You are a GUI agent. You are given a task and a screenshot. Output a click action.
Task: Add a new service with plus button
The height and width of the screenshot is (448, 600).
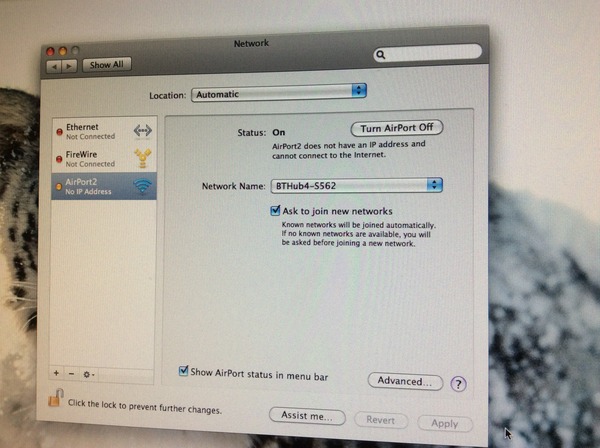(56, 373)
